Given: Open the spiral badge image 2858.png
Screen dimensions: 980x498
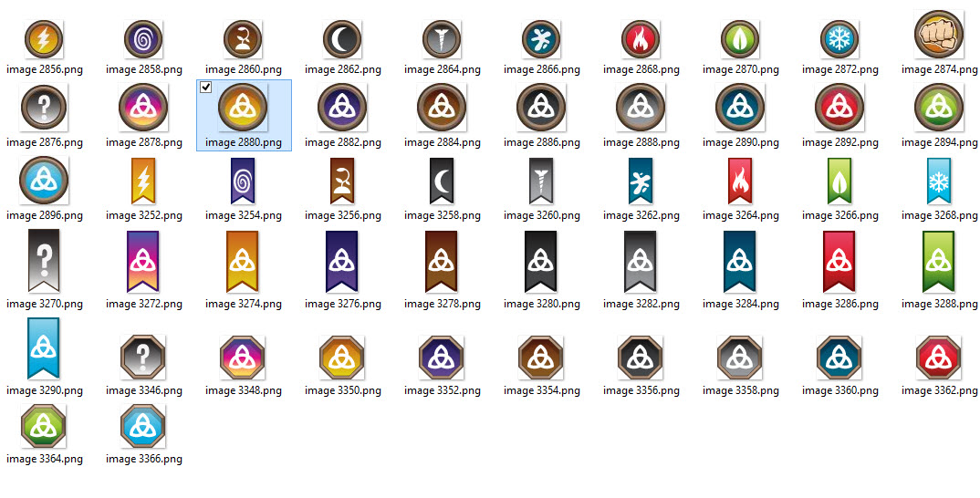Looking at the screenshot, I should coord(143,39).
